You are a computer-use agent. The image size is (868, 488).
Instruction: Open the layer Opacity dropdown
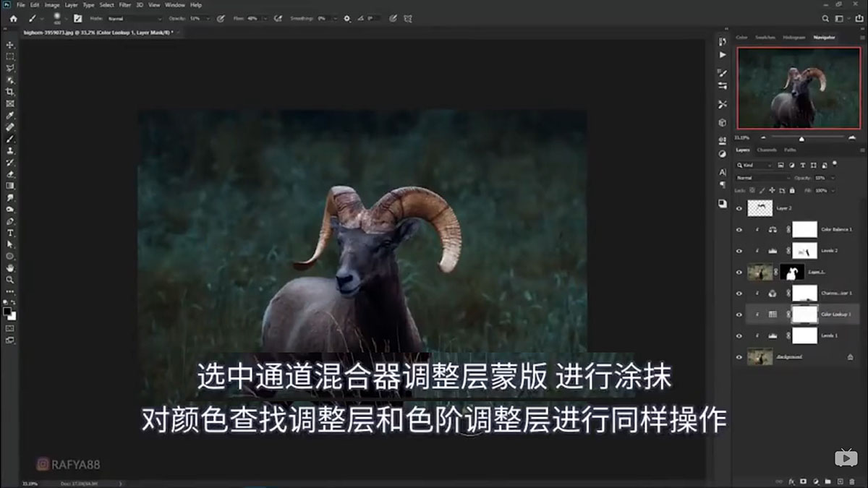[833, 178]
